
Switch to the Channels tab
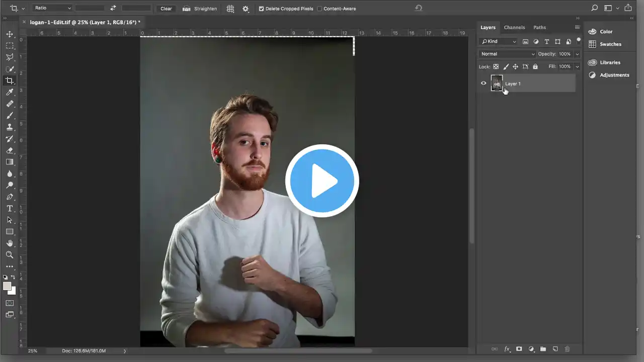[x=514, y=27]
